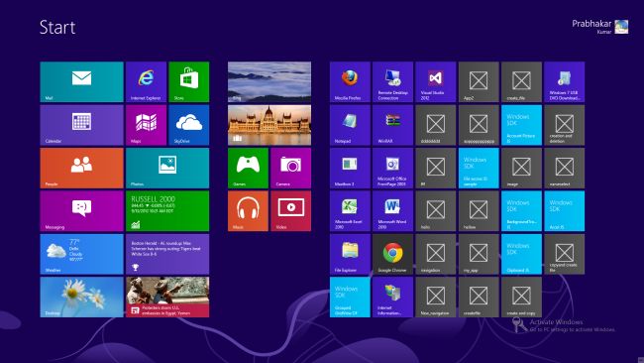Open the createfile tile

(x=479, y=297)
